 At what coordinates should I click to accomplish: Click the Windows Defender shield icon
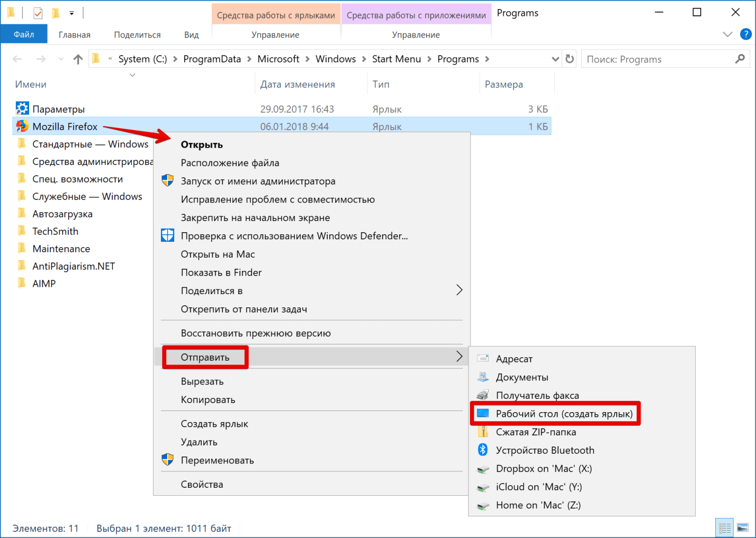coord(167,235)
